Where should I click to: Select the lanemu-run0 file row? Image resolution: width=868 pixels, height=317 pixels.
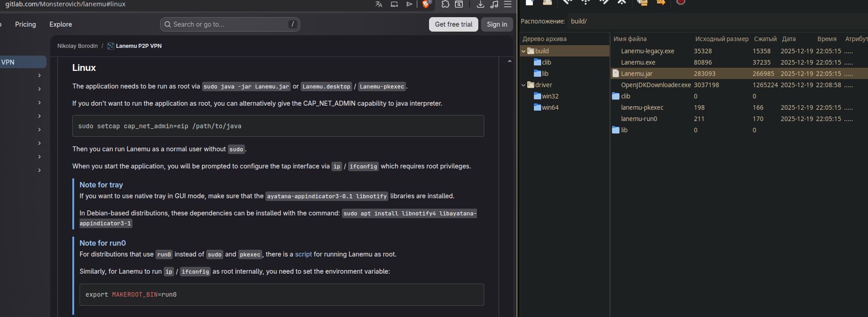click(x=739, y=119)
